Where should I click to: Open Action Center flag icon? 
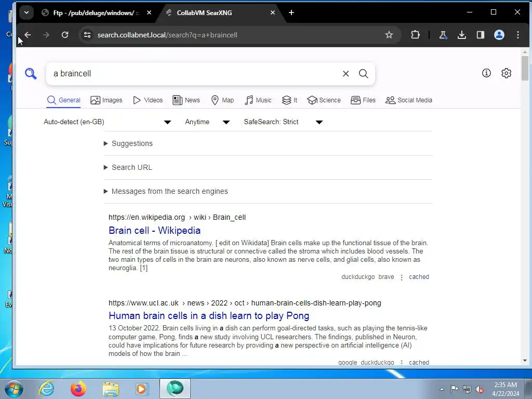(x=454, y=389)
